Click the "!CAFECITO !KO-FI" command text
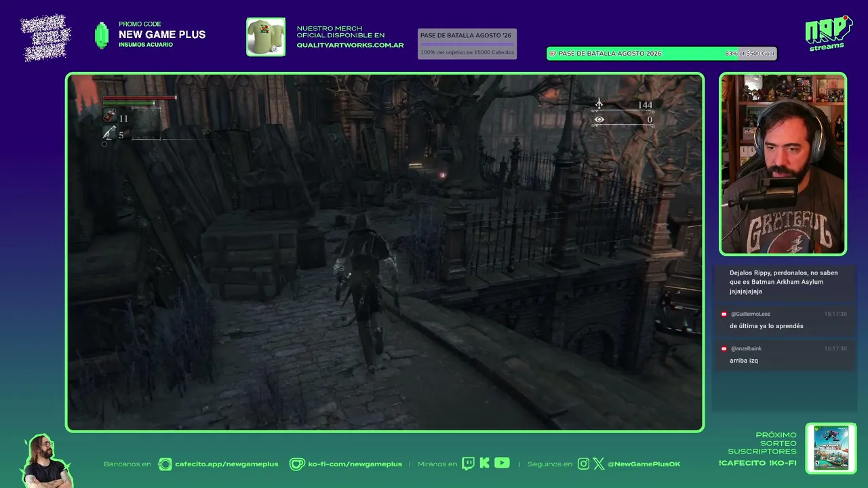Screen dimensions: 868x488 pos(757,464)
